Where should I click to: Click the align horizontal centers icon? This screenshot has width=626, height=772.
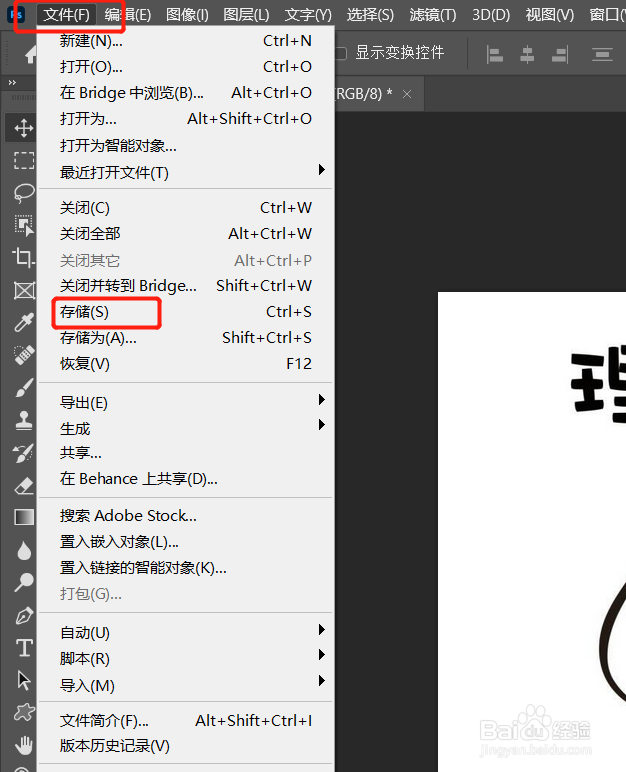coord(527,54)
